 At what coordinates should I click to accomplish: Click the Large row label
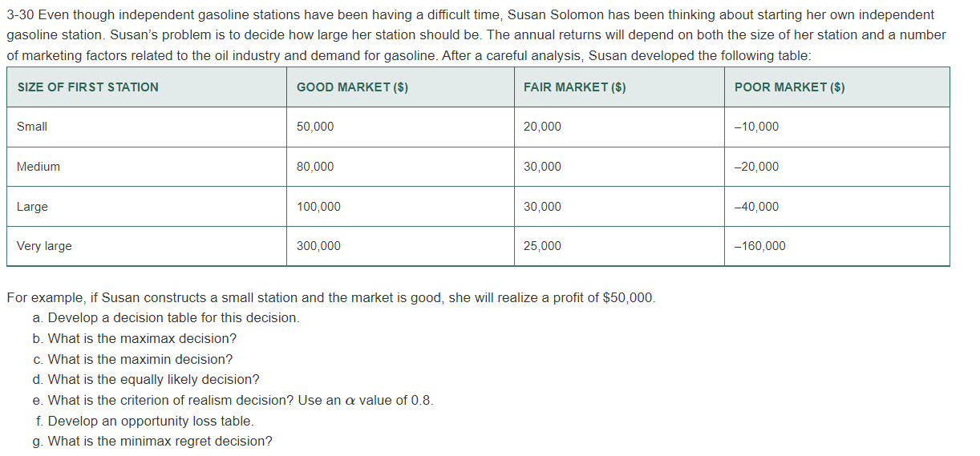click(32, 207)
